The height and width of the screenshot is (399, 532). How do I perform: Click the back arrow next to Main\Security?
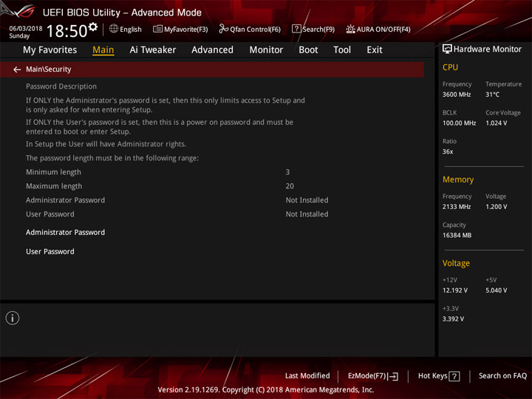pyautogui.click(x=17, y=69)
